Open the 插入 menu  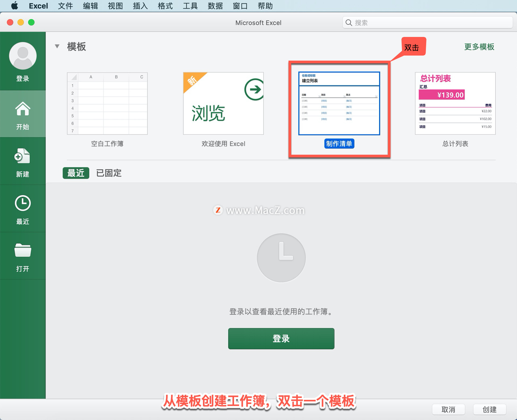click(x=140, y=6)
